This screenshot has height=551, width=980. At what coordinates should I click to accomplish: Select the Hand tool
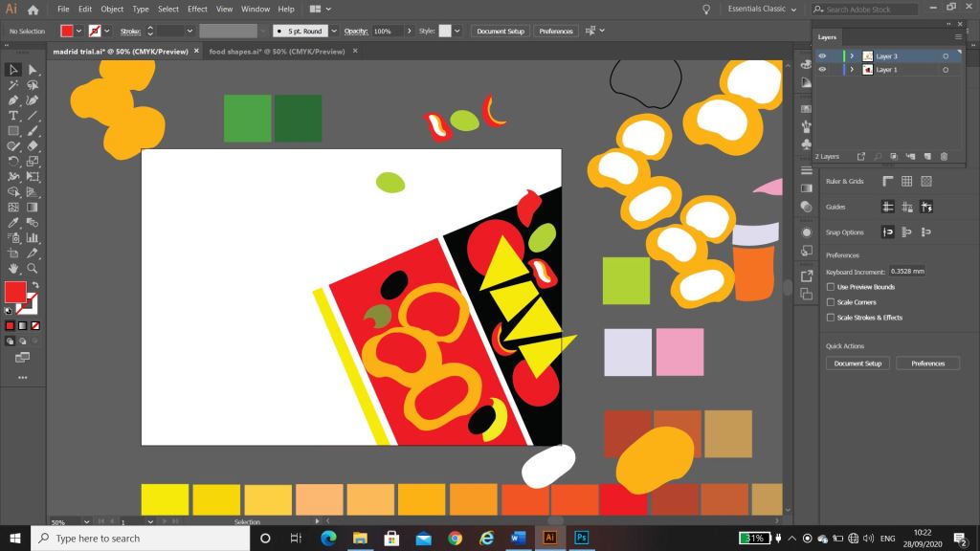click(x=13, y=269)
